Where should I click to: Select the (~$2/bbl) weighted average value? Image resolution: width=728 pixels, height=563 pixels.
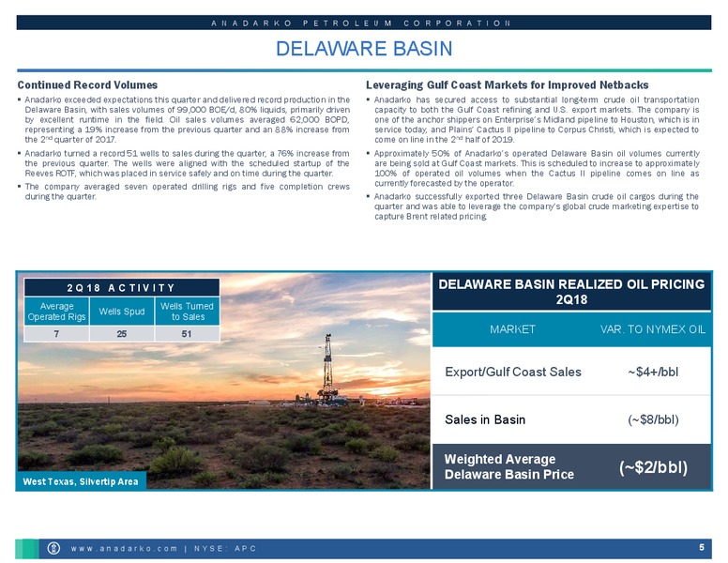click(x=653, y=467)
